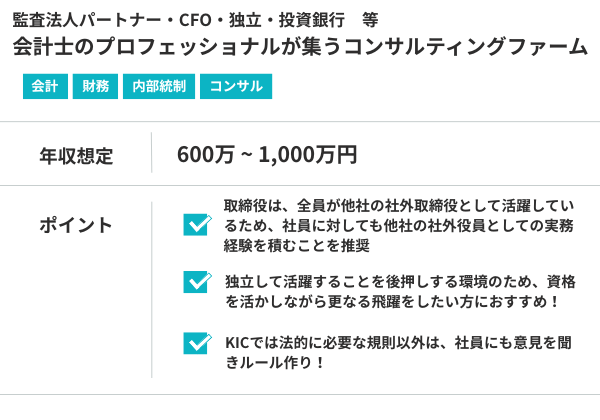Click the ポイント section label
The image size is (600, 420).
pyautogui.click(x=76, y=223)
